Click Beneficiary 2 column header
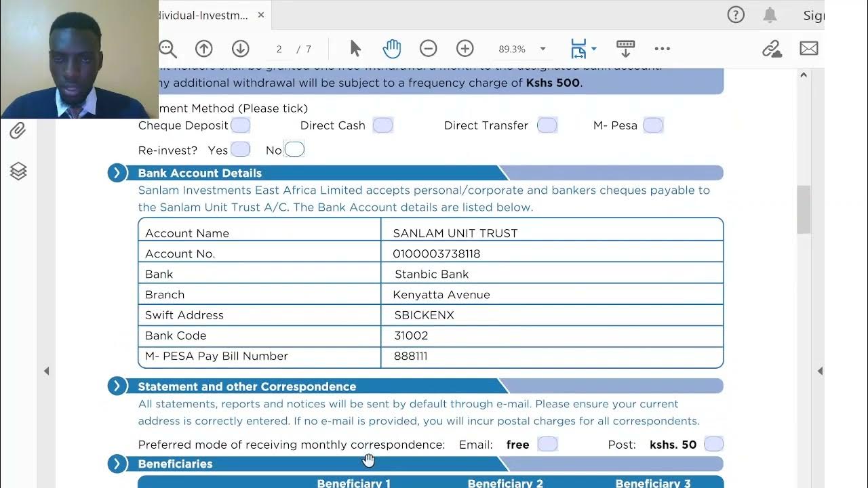This screenshot has height=488, width=868. point(505,483)
